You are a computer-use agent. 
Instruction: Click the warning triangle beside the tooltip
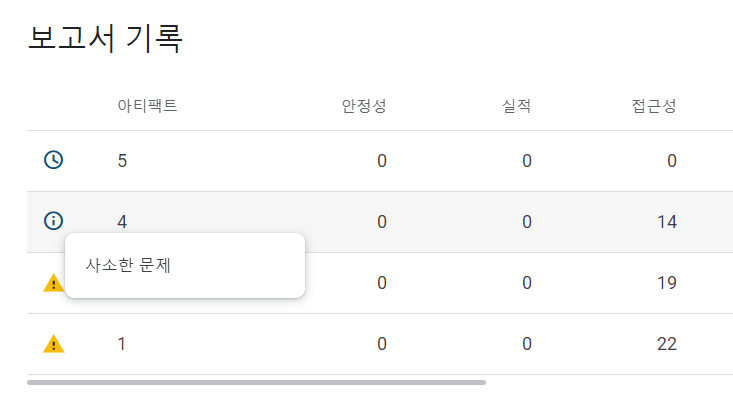tap(53, 283)
